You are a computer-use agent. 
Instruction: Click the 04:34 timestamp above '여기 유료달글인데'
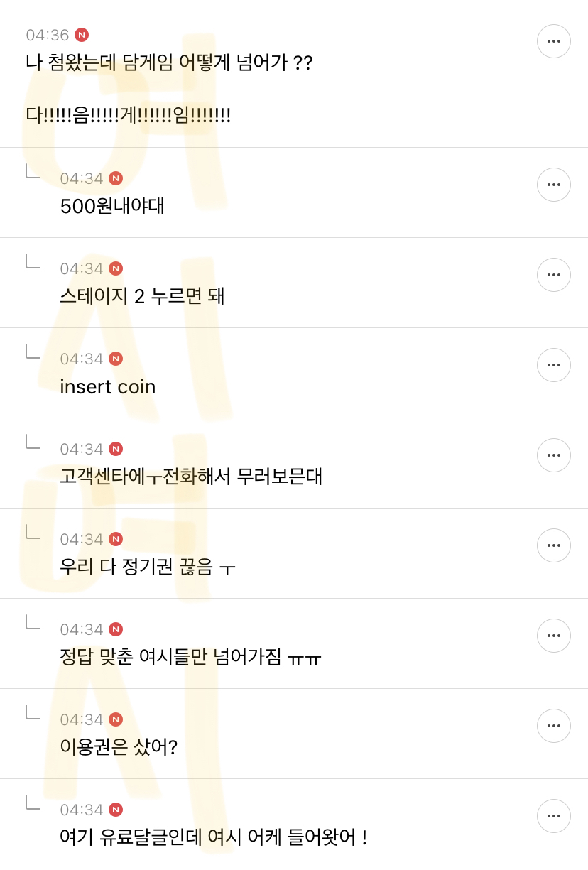pos(82,810)
